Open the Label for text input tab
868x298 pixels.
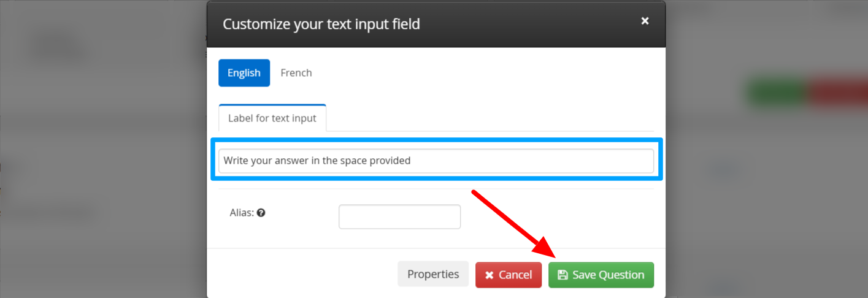point(272,118)
